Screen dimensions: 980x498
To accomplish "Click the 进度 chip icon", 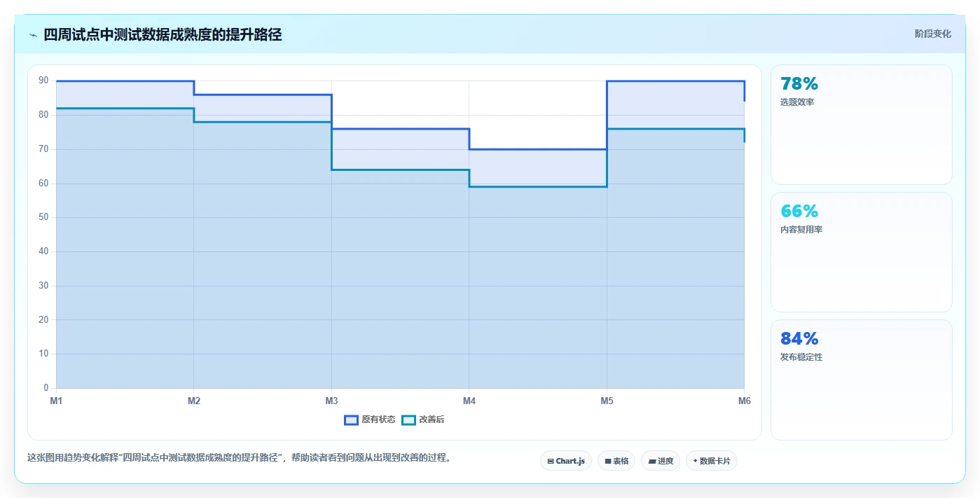I will point(652,462).
